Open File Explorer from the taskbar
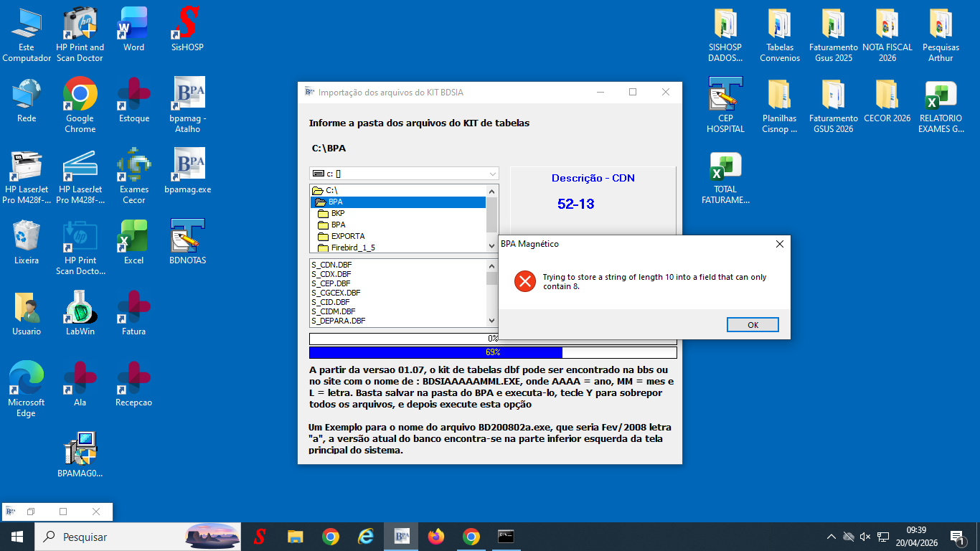The image size is (980, 551). (295, 536)
